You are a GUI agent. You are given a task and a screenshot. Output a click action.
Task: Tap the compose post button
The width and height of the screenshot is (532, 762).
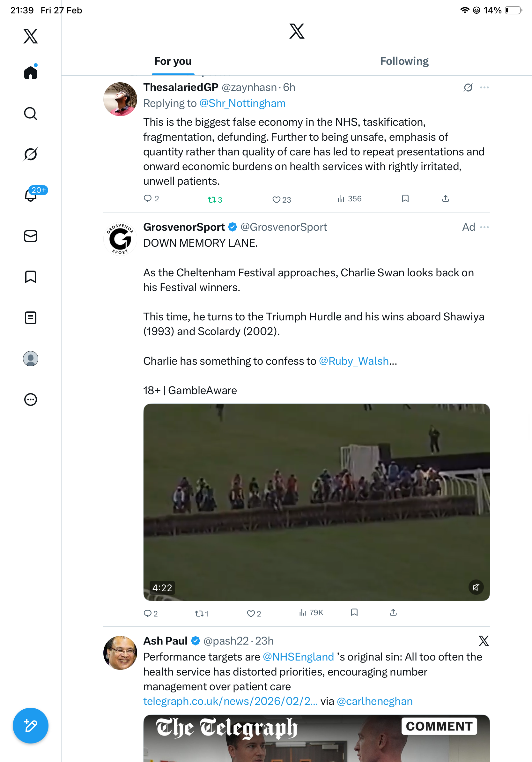coord(31,726)
